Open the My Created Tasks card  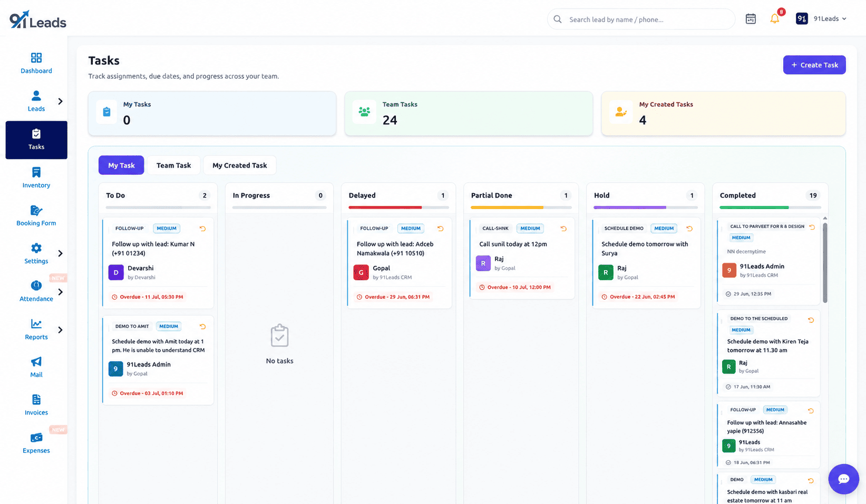click(x=723, y=113)
